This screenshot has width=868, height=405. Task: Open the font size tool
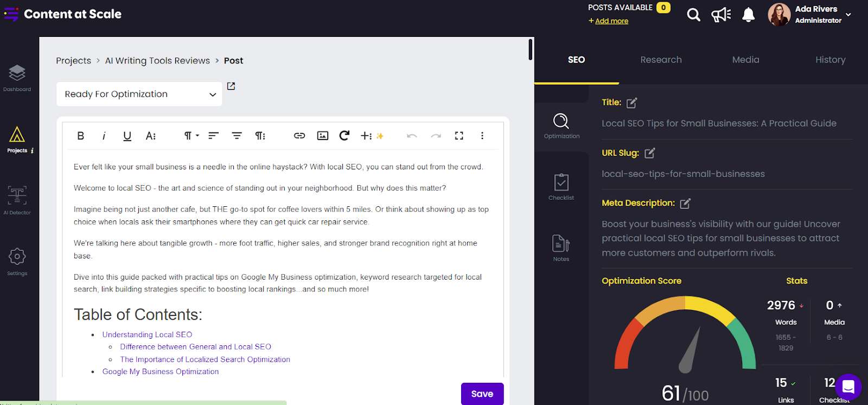pos(151,136)
